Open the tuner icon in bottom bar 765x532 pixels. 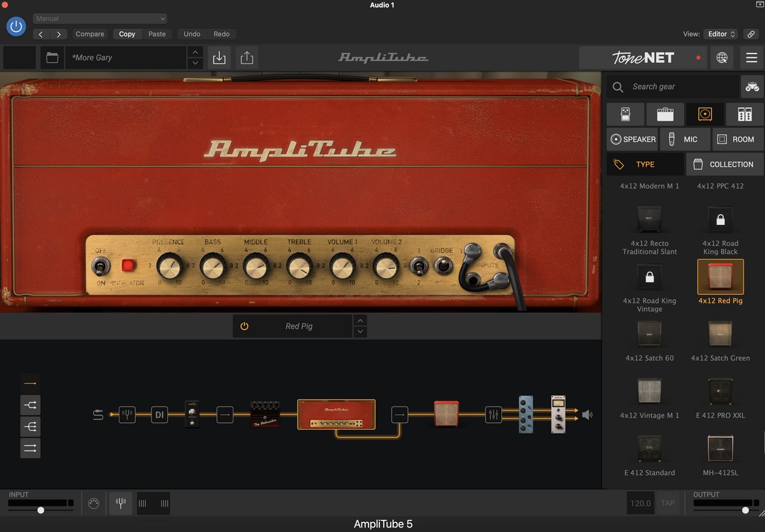tap(119, 503)
